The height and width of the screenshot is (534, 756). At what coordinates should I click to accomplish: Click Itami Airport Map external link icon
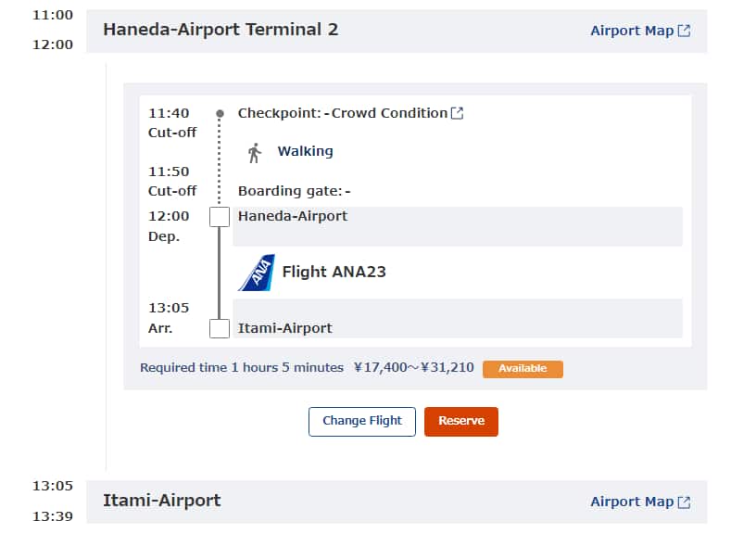(x=684, y=502)
